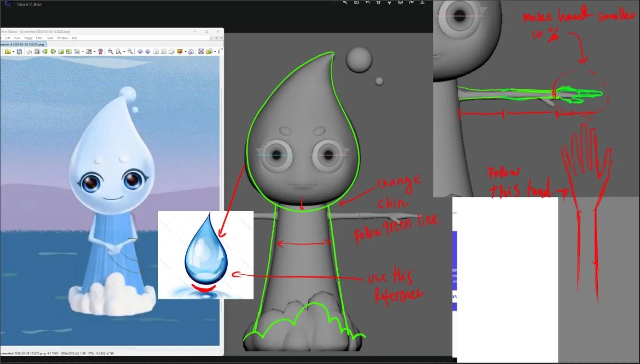Click the search magnifier in top bar
This screenshot has width=640, height=364.
tap(345, 2)
